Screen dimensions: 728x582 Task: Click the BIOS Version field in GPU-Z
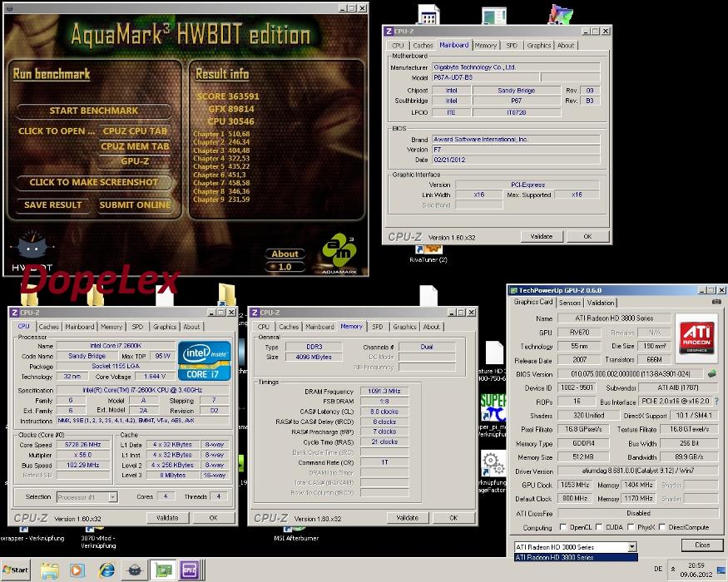(631, 373)
